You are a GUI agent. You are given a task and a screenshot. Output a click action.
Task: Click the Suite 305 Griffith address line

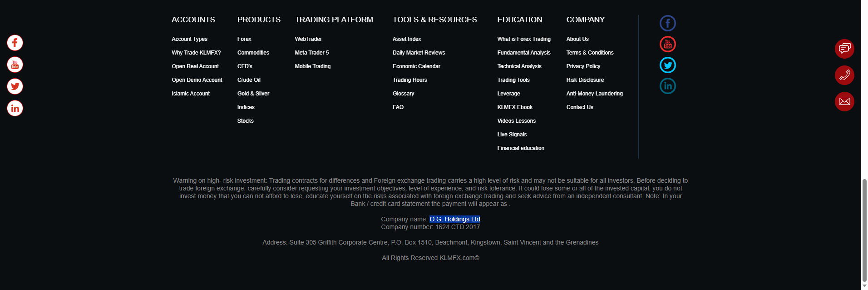430,242
